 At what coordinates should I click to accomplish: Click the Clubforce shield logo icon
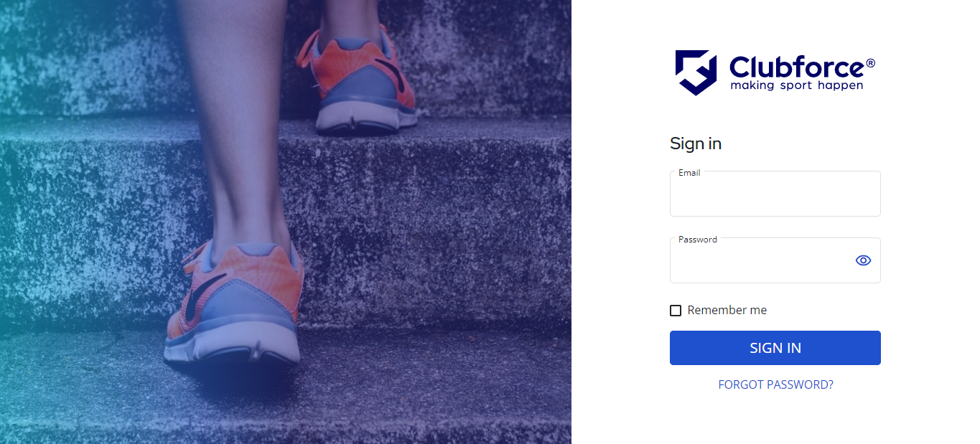click(696, 72)
